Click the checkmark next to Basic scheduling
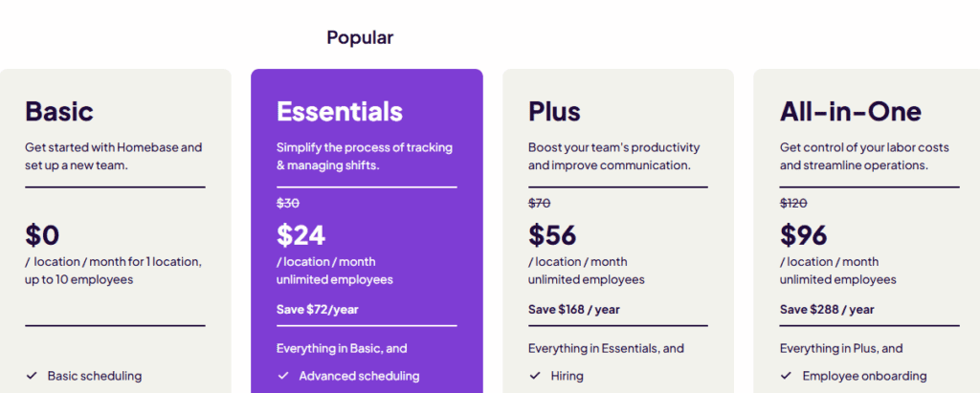The image size is (980, 393). point(32,376)
